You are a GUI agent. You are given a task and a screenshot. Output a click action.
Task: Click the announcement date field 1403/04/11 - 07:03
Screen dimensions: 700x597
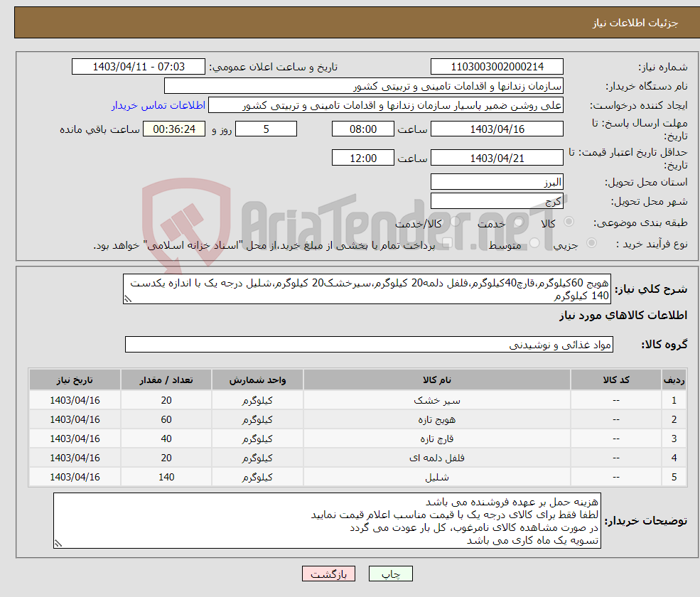tap(139, 67)
